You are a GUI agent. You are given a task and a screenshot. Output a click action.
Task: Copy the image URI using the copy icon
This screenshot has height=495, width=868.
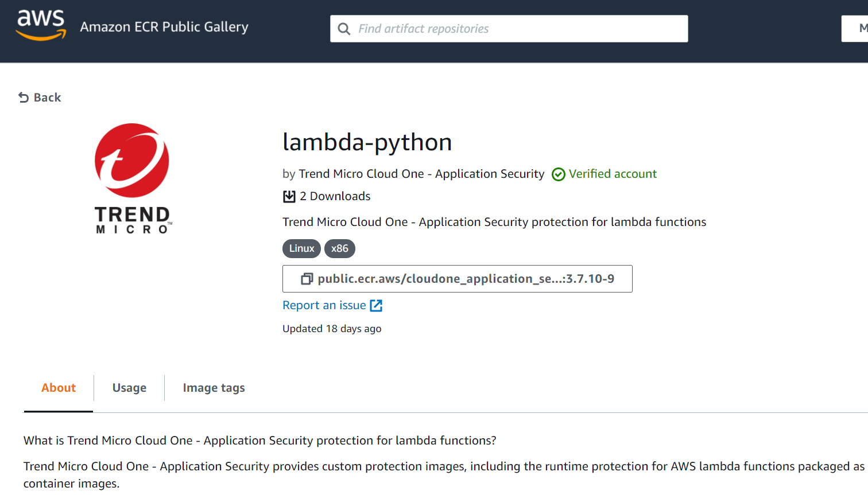(307, 279)
